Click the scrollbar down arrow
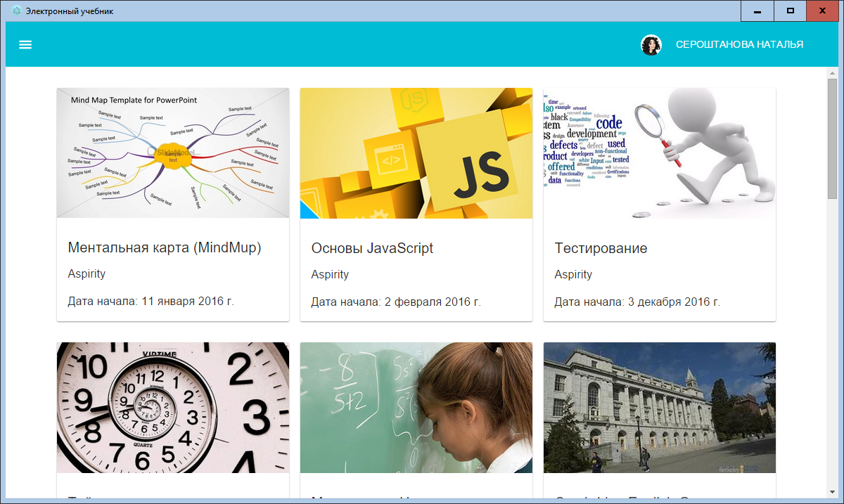This screenshot has height=504, width=844. [x=833, y=493]
